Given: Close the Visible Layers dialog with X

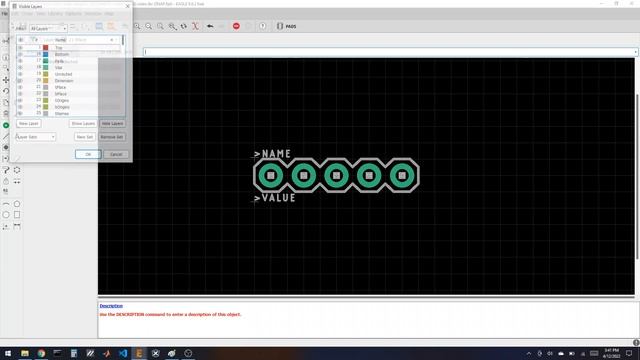Looking at the screenshot, I should click(127, 6).
